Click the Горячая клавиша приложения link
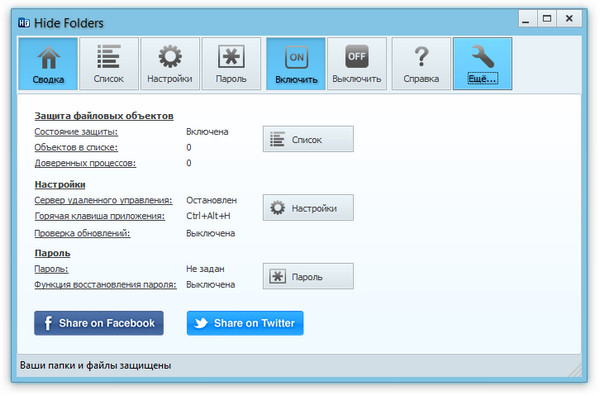Viewport: 600px width, 396px height. point(100,216)
